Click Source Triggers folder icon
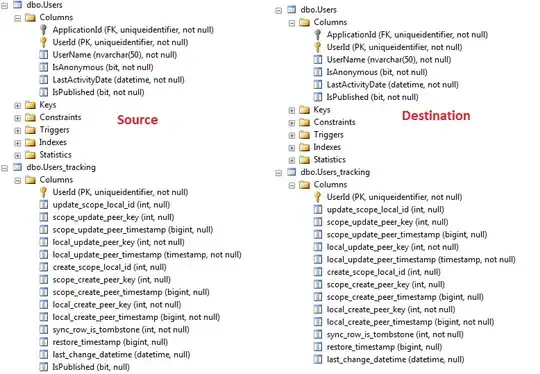The width and height of the screenshot is (540, 374). click(30, 130)
